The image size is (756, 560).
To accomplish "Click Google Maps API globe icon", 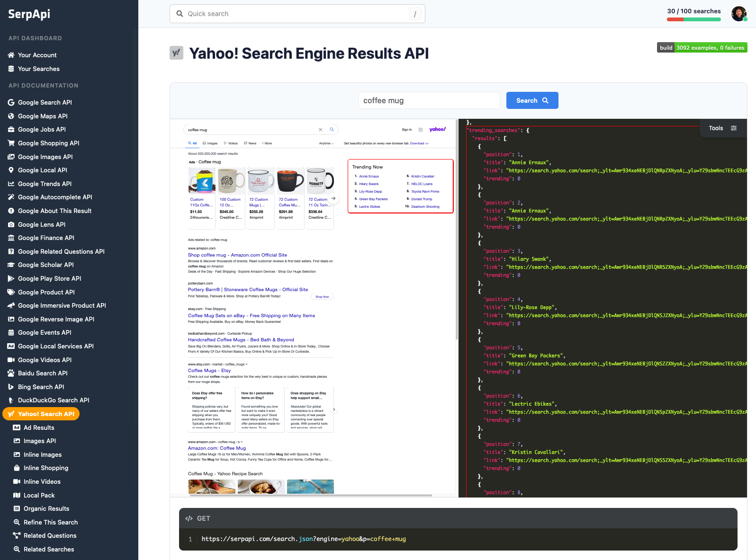I will tap(11, 116).
